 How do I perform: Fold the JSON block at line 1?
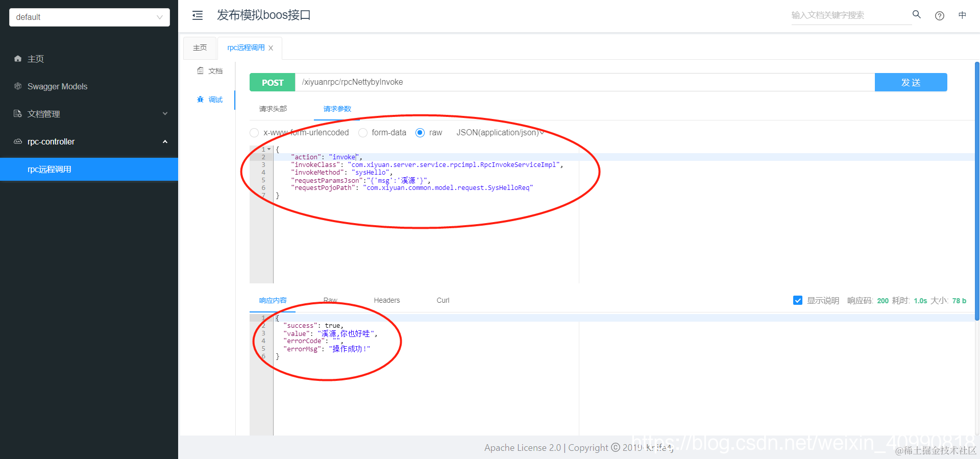[x=269, y=150]
